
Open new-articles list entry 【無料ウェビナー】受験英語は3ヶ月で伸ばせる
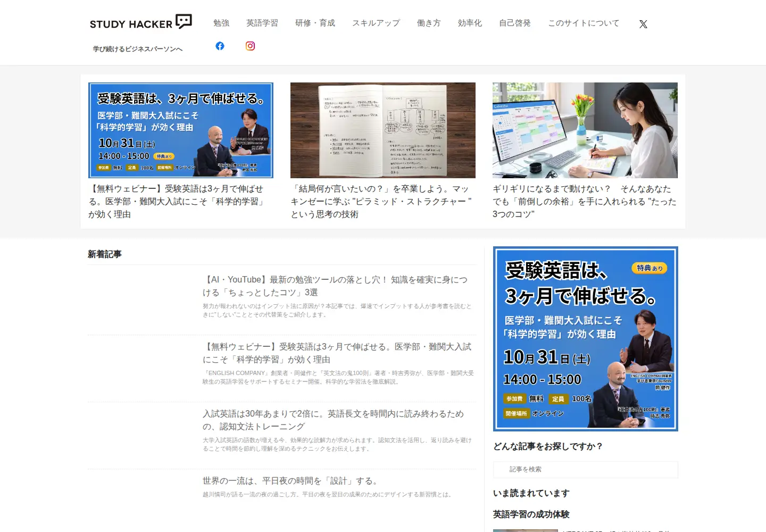[337, 353]
